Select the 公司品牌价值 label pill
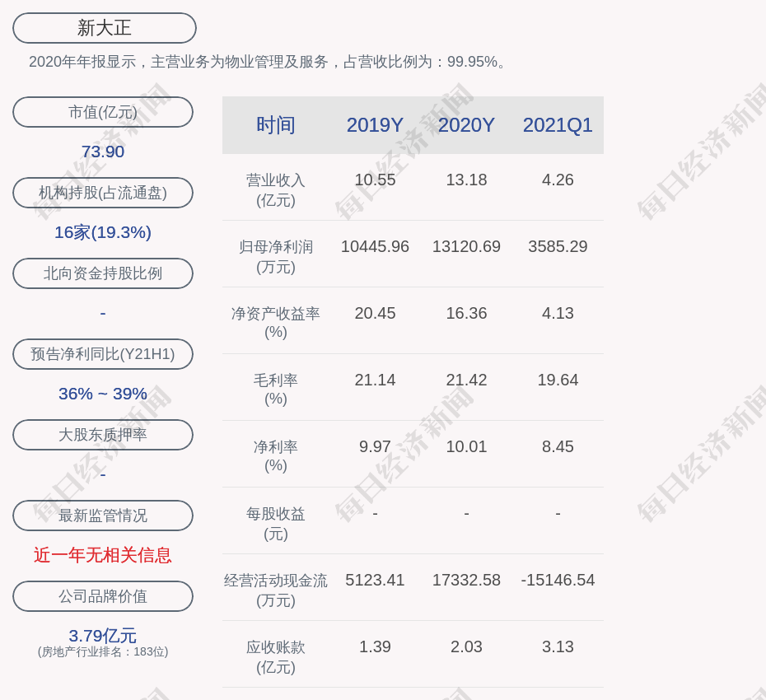766x700 pixels. pyautogui.click(x=103, y=596)
